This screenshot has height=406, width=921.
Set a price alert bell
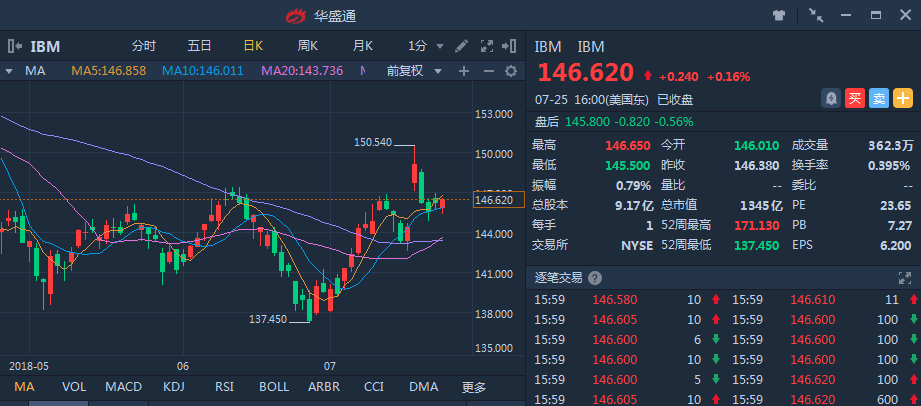coord(831,98)
